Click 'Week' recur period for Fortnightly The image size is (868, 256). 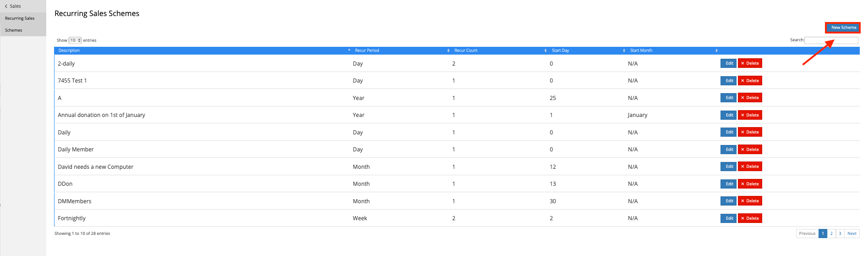coord(360,218)
